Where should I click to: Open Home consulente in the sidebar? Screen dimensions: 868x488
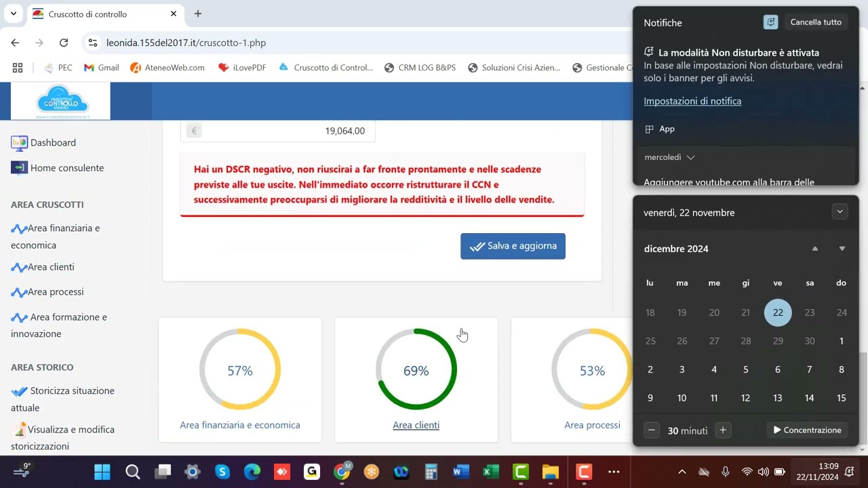click(x=66, y=168)
